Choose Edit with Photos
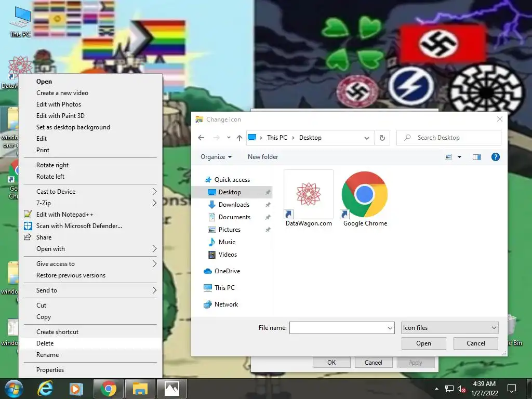The height and width of the screenshot is (399, 532). point(91,104)
